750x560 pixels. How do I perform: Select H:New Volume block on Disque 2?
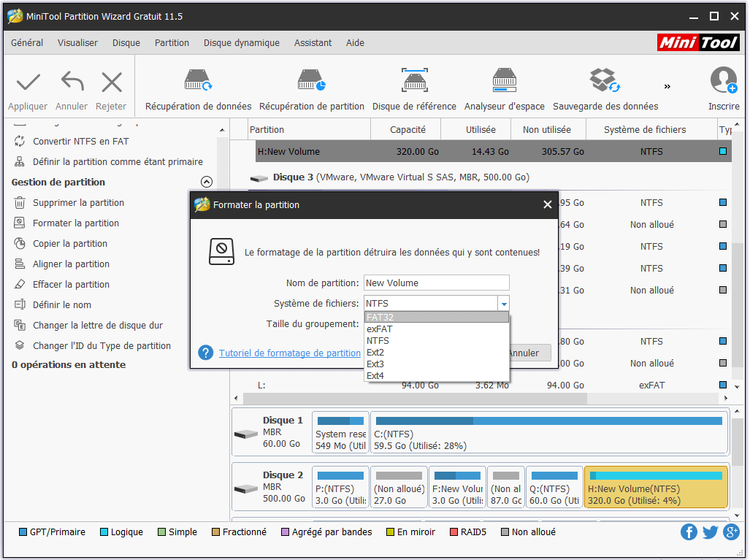(657, 487)
